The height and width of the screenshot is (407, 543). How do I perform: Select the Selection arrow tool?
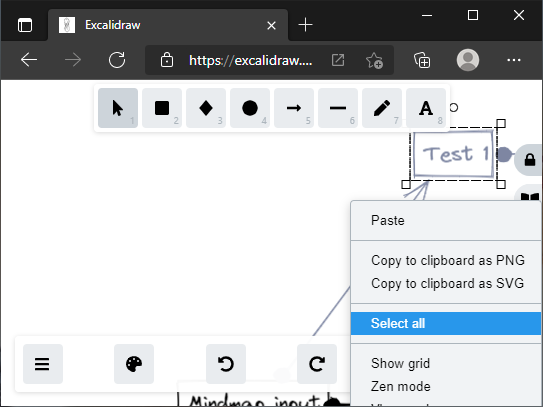point(118,108)
